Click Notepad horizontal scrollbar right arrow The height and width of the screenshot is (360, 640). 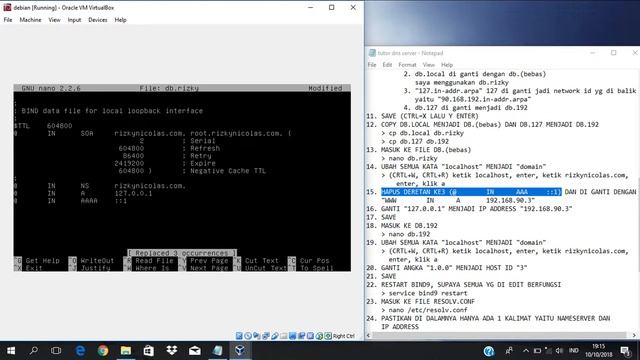pyautogui.click(x=634, y=336)
